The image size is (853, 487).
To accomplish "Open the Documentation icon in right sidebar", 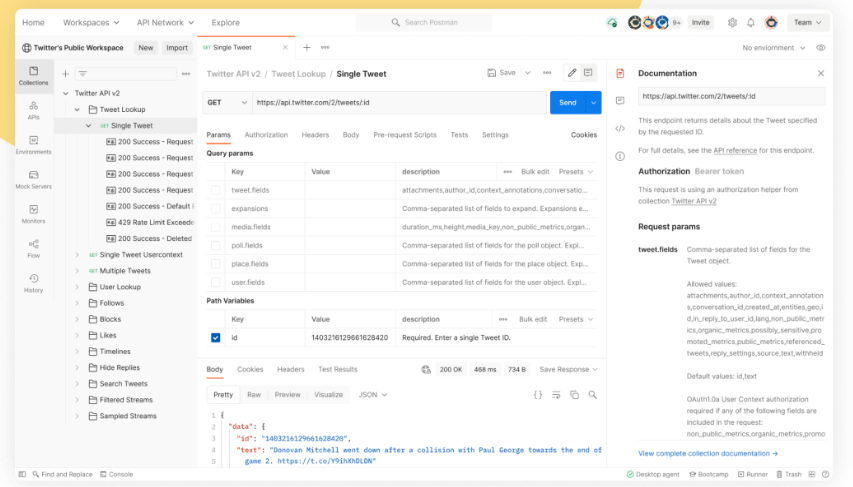I will click(x=620, y=73).
